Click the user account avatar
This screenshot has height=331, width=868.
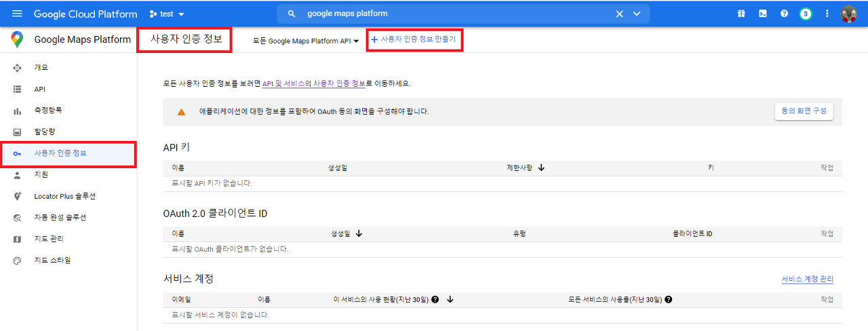point(849,14)
